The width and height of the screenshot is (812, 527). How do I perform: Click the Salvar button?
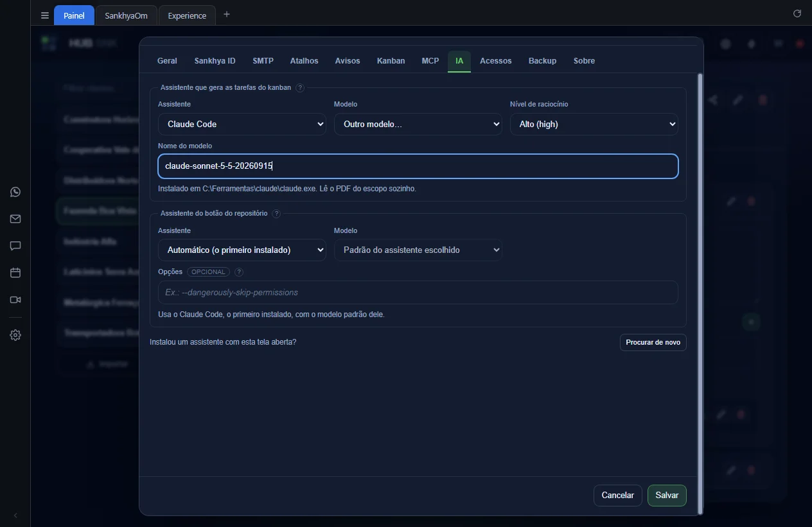pyautogui.click(x=667, y=496)
